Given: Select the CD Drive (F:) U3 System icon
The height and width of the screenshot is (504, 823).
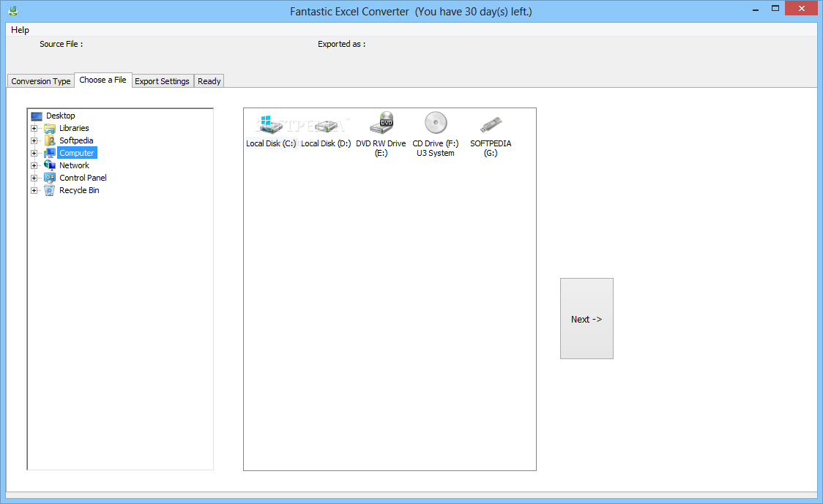Looking at the screenshot, I should (436, 123).
